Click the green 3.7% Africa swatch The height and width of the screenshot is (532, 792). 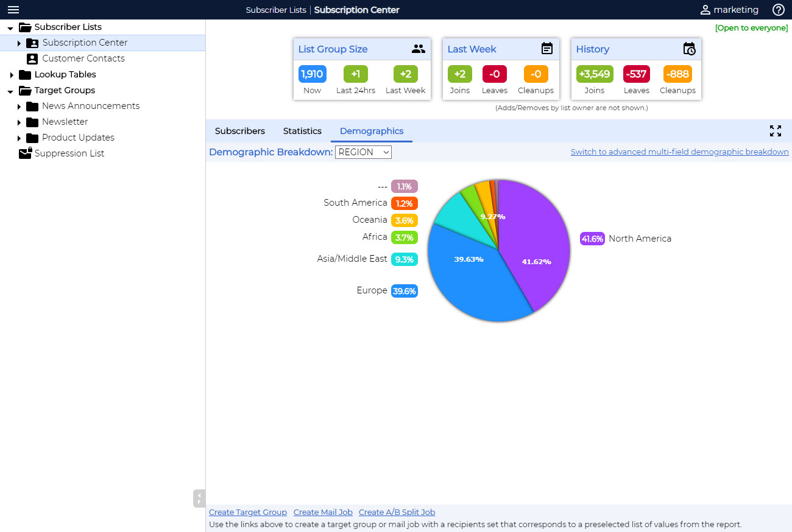(405, 238)
